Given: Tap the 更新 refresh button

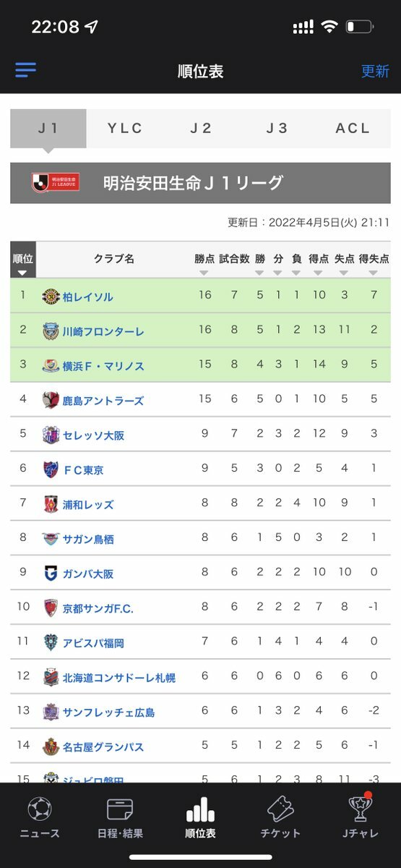Looking at the screenshot, I should tap(375, 71).
